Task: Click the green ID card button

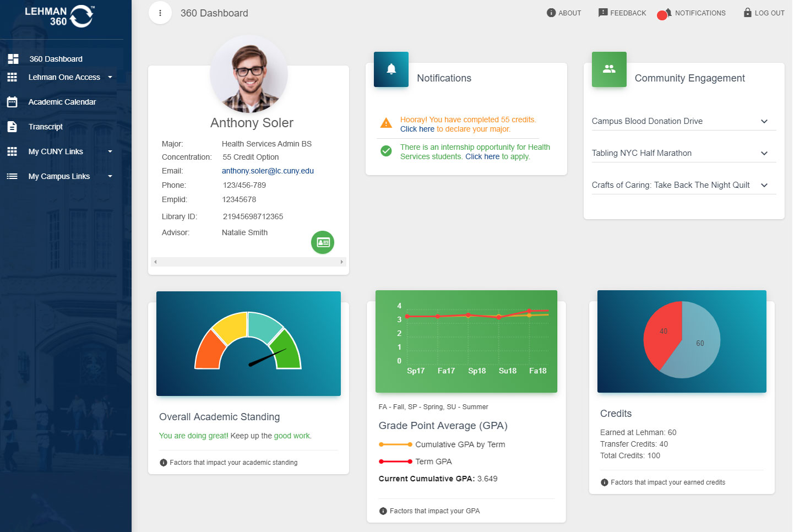Action: [323, 242]
